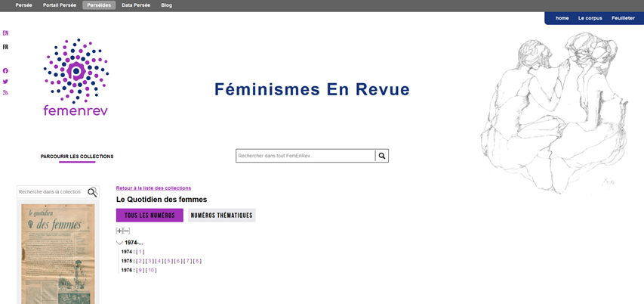644x304 pixels.
Task: Select the Numéros thématiques tab
Action: (x=221, y=216)
